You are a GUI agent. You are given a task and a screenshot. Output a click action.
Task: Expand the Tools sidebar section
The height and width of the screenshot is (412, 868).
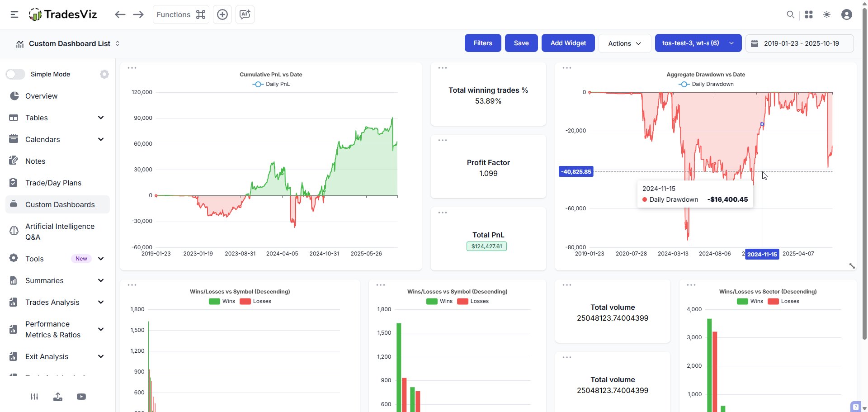pos(58,259)
